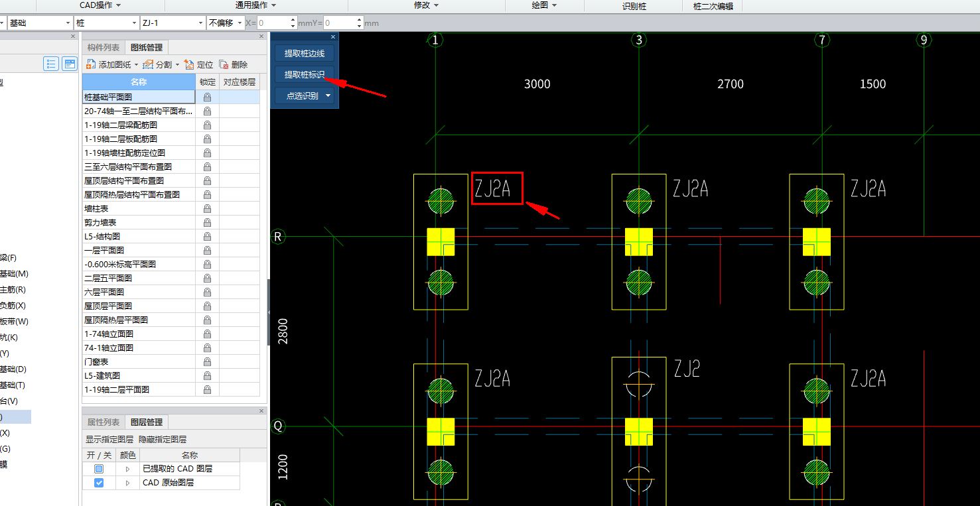Viewport: 980px width, 506px height.
Task: Open the 识别桩 ribbon group
Action: click(x=634, y=6)
